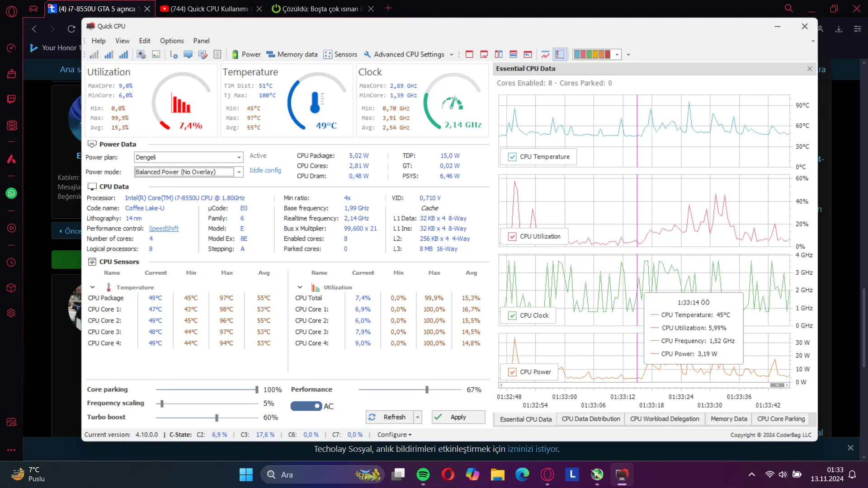Image resolution: width=868 pixels, height=488 pixels.
Task: Open the Advanced CPU Settings dropdown arrow
Action: pos(451,54)
